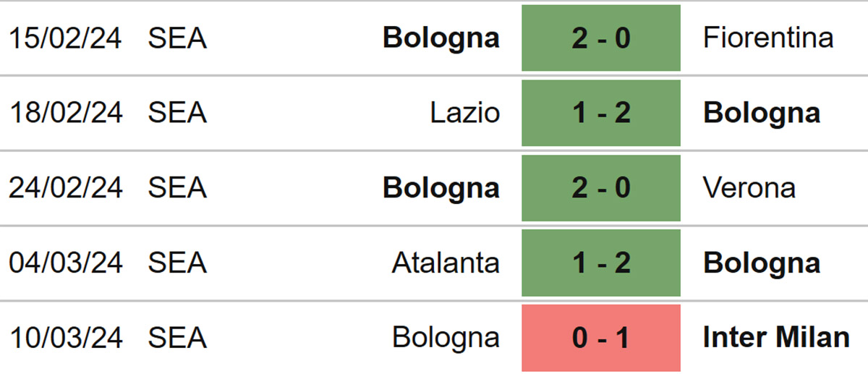Open the red 0 - 1 score box

(601, 338)
